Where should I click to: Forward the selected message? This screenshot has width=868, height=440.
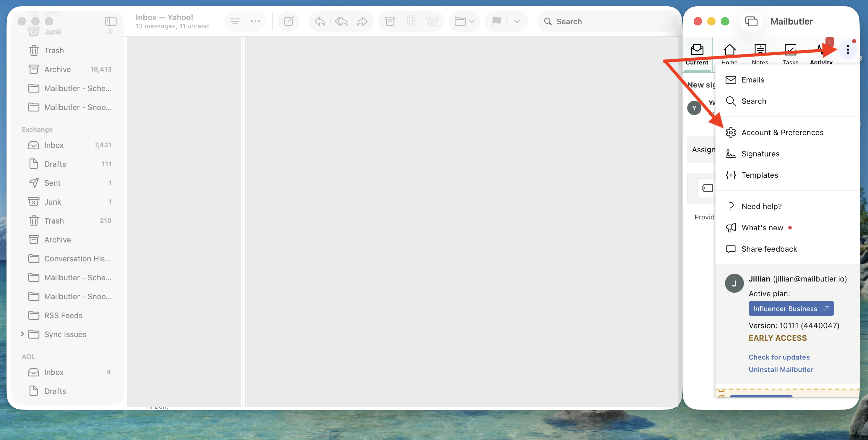coord(362,22)
